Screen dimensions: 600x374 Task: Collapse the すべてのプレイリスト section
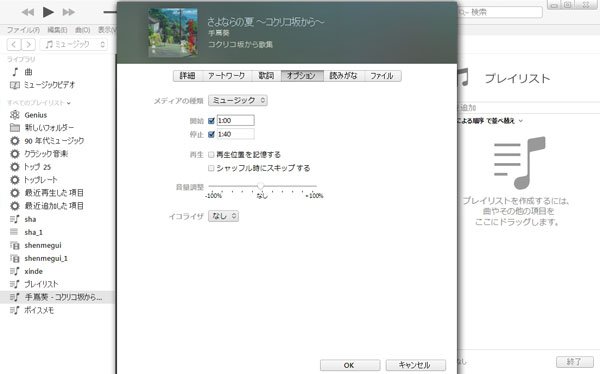click(x=68, y=103)
